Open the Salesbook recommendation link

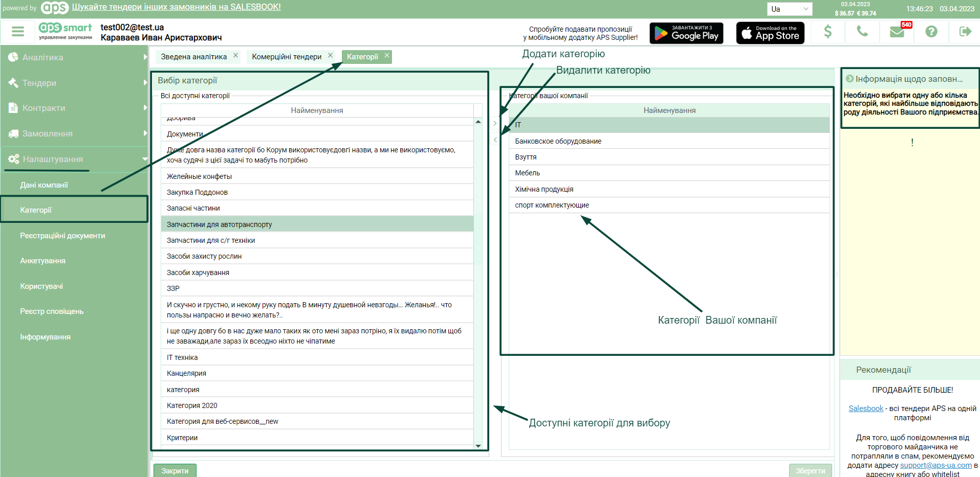pyautogui.click(x=866, y=408)
